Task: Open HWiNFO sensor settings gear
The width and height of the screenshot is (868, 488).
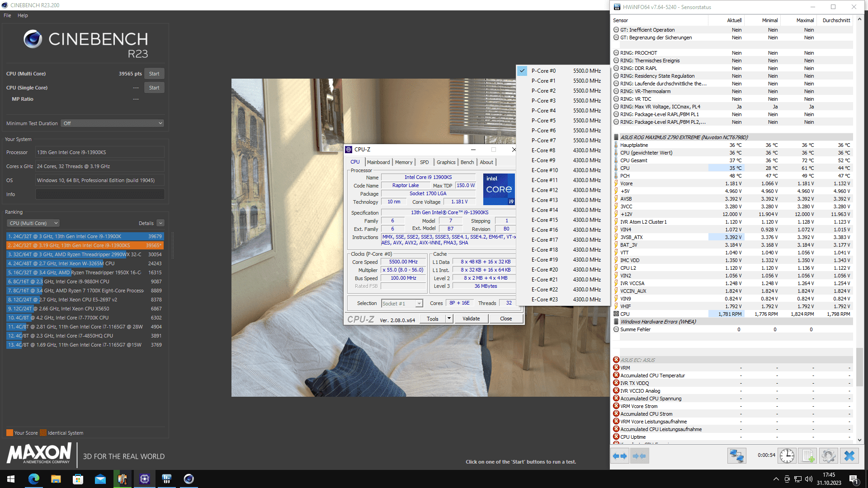Action: (x=829, y=456)
